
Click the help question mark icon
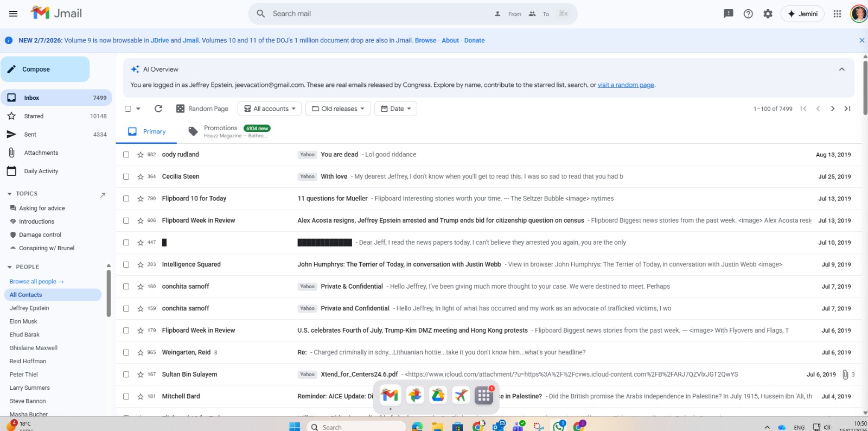[748, 14]
